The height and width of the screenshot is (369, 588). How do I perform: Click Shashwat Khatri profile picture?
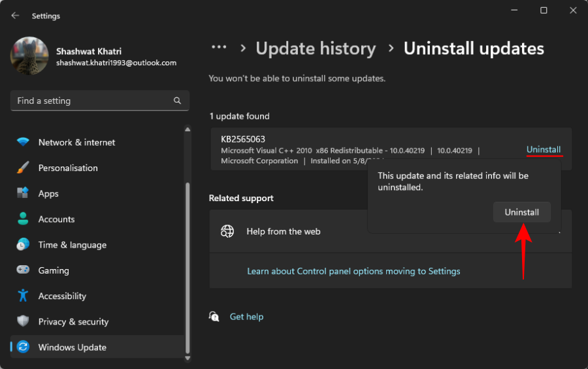point(29,56)
